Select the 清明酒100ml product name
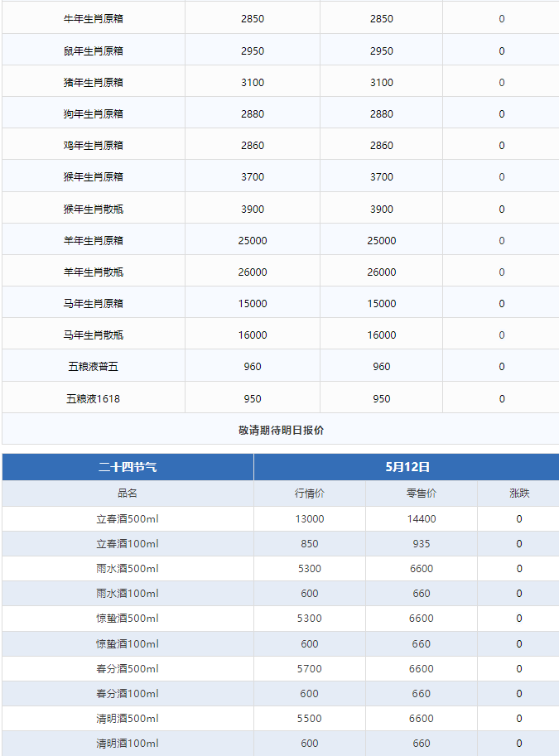The width and height of the screenshot is (559, 756). [x=128, y=743]
